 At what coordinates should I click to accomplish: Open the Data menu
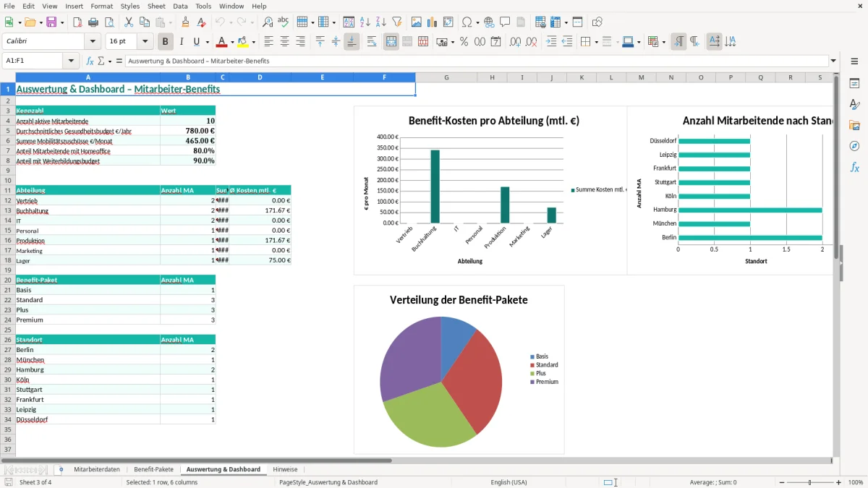180,6
